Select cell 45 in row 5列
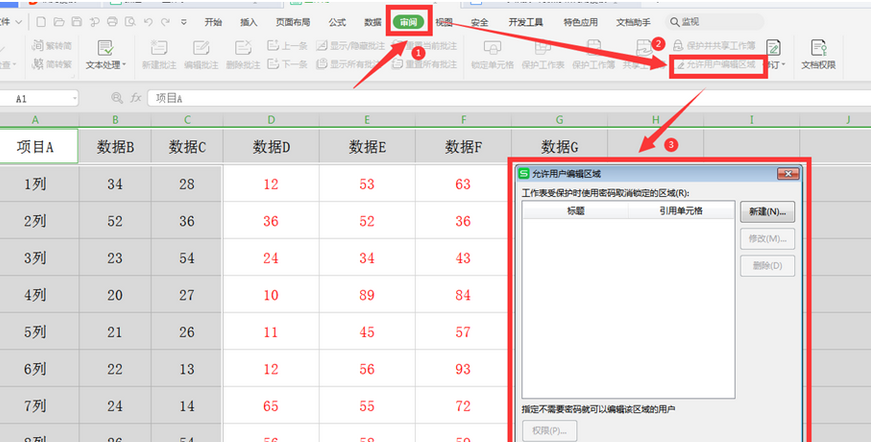This screenshot has height=442, width=871. (x=367, y=332)
